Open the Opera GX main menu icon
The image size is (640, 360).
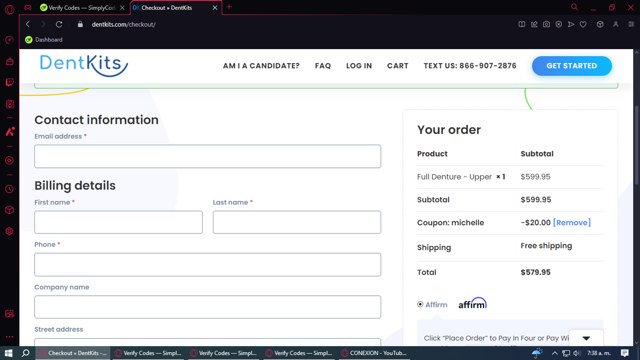click(9, 9)
